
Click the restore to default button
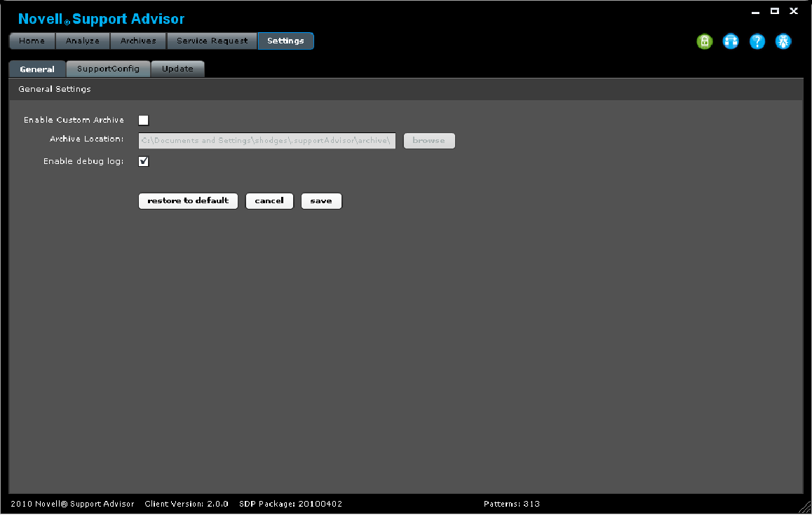coord(188,201)
